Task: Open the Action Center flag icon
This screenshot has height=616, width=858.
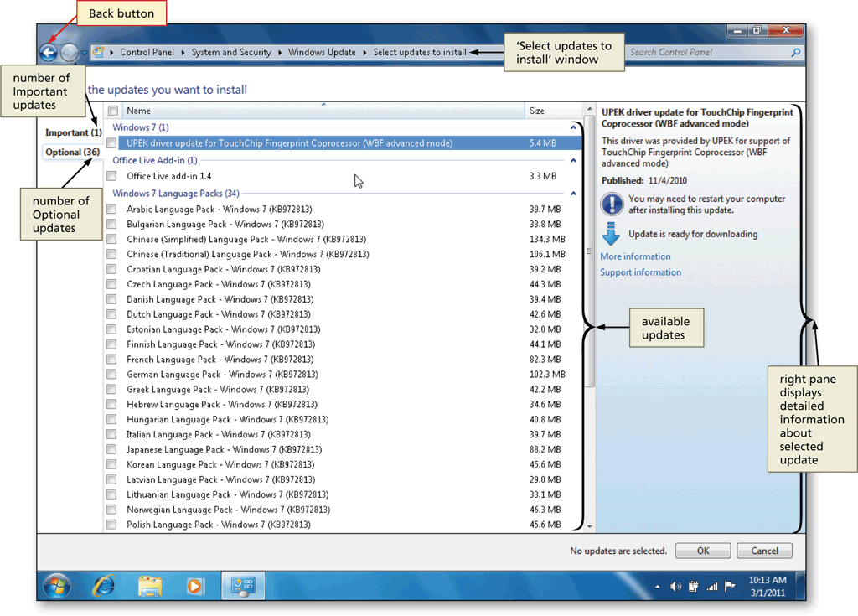Action: point(730,587)
